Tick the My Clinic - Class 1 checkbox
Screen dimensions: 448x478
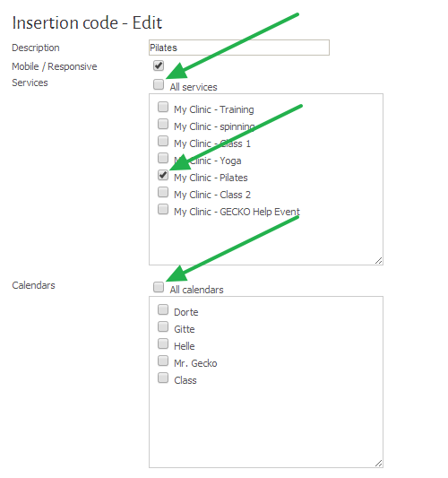[x=163, y=141]
